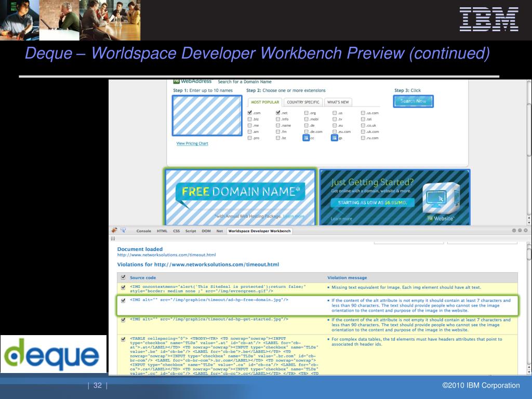Tick the .info extension checkbox

click(278, 119)
